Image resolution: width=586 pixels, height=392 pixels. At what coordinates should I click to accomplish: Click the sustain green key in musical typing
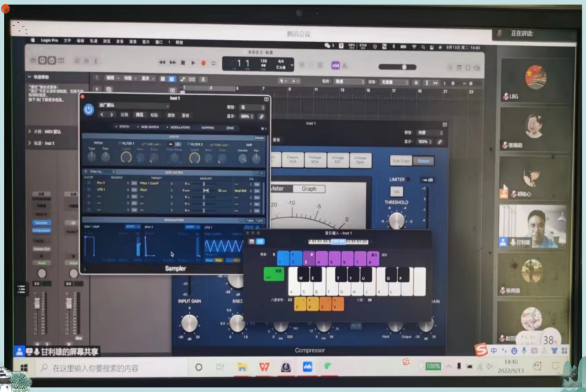(x=274, y=274)
